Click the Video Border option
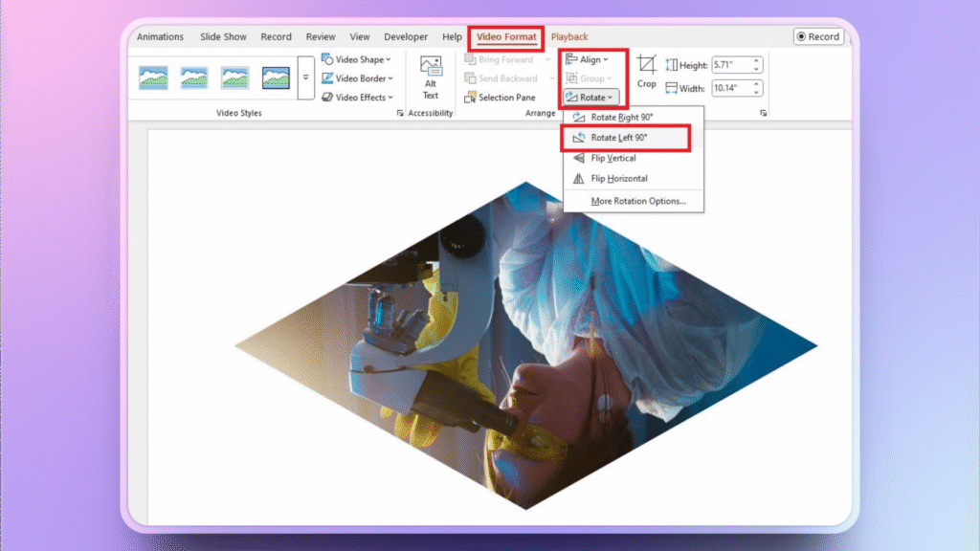Viewport: 980px width, 551px height. pyautogui.click(x=357, y=77)
